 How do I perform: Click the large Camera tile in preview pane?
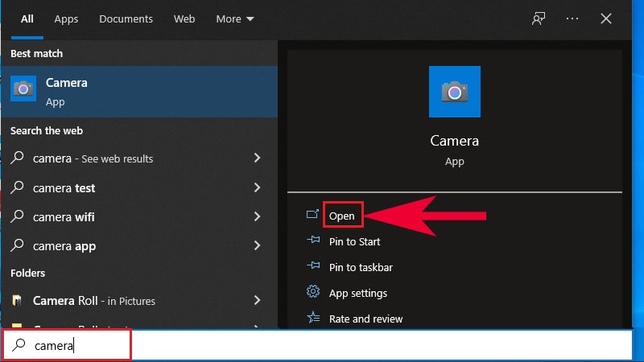(455, 92)
